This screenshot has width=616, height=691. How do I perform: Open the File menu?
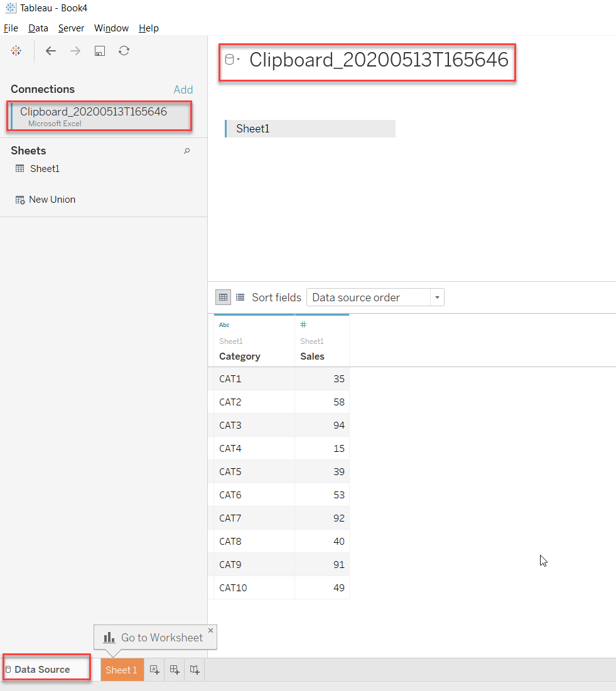pos(11,28)
